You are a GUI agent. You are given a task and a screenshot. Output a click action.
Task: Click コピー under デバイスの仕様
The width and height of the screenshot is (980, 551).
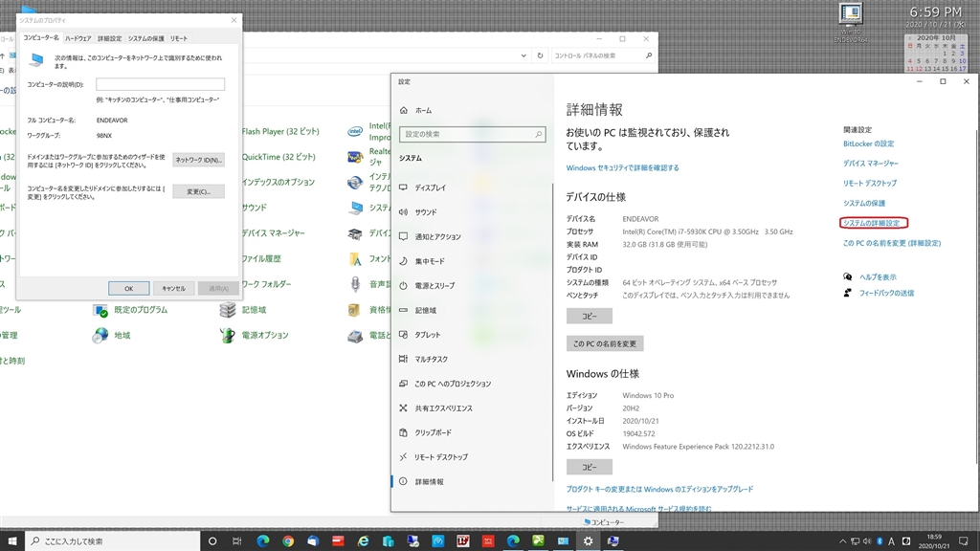pos(590,316)
